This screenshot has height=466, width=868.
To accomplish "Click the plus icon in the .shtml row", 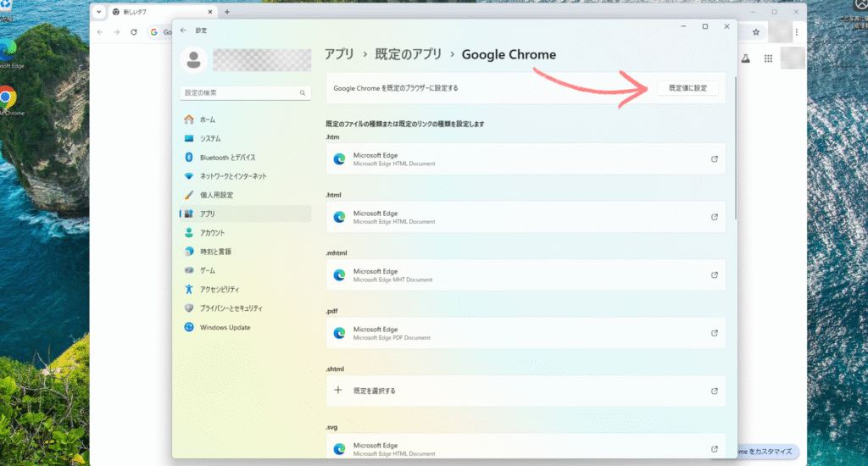I will (x=338, y=391).
